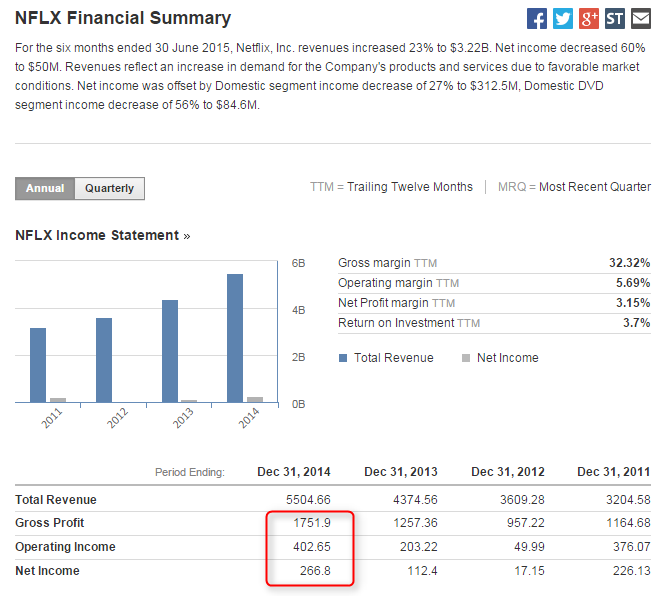Click the 2013 revenue bar
This screenshot has height=596, width=667.
click(170, 351)
